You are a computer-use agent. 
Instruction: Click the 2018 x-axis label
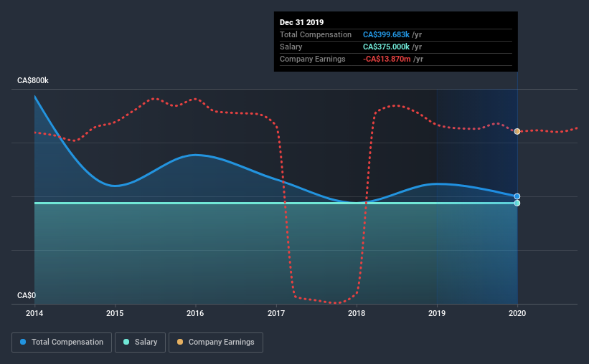[x=357, y=313]
